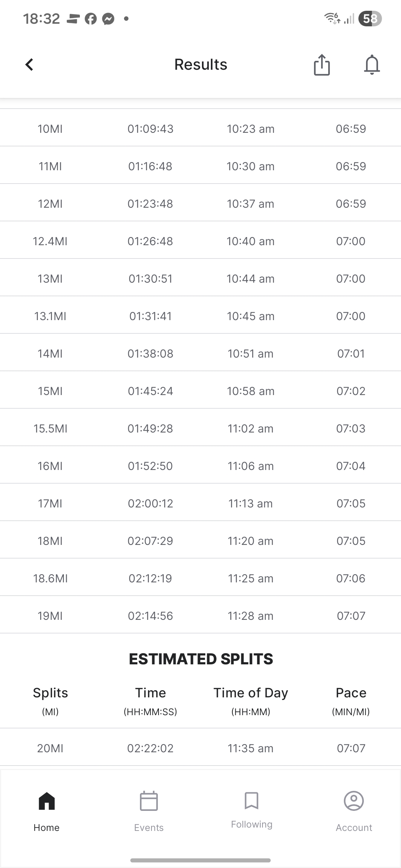Select the 10MI split time 01:09:43
The height and width of the screenshot is (868, 401).
click(x=150, y=129)
